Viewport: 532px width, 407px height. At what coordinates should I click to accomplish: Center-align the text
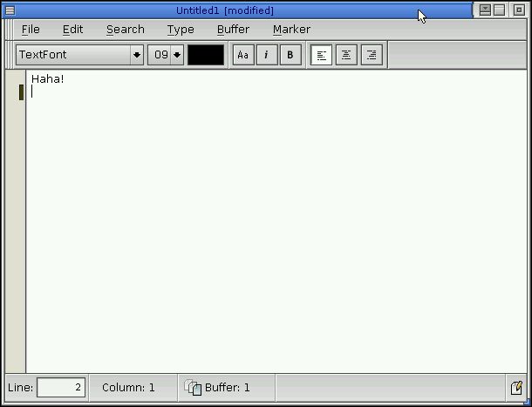point(346,55)
